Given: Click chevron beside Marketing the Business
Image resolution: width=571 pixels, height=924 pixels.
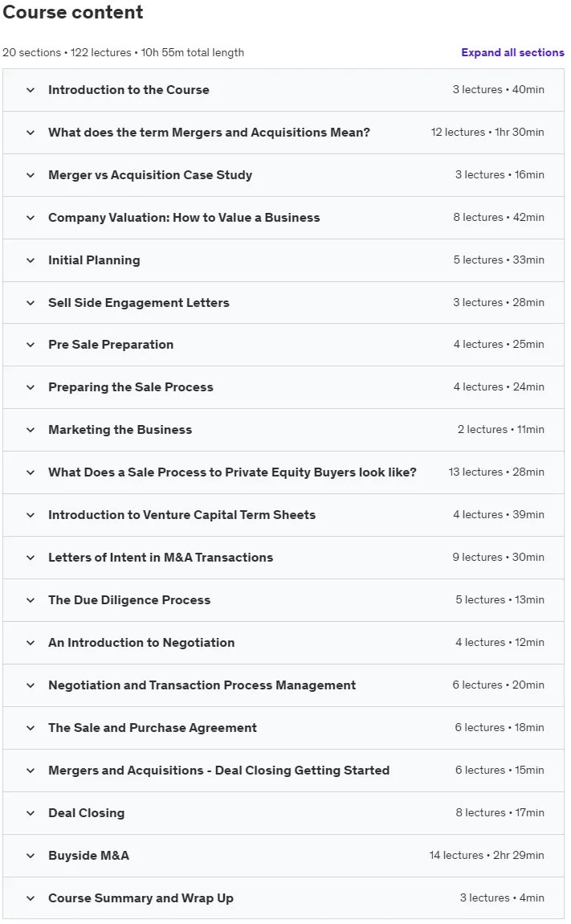Looking at the screenshot, I should click(31, 430).
